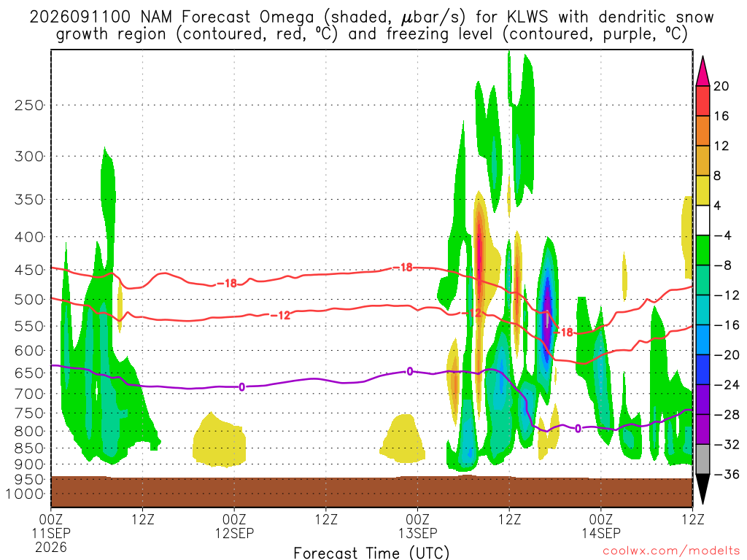Click the 00Z 12SEP time axis label
Screen dimensions: 747x560
pyautogui.click(x=234, y=526)
